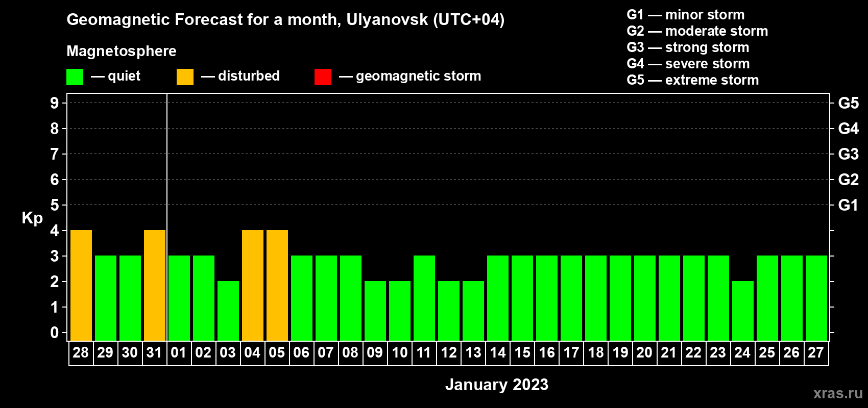
Task: Select the green bar for day 09
Action: point(375,311)
